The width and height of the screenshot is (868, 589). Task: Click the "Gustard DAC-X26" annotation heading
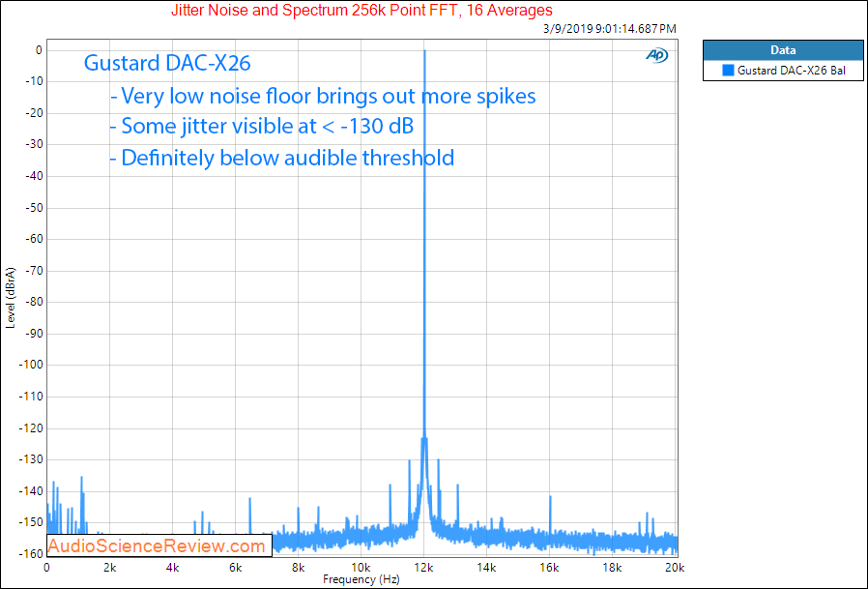coord(167,63)
